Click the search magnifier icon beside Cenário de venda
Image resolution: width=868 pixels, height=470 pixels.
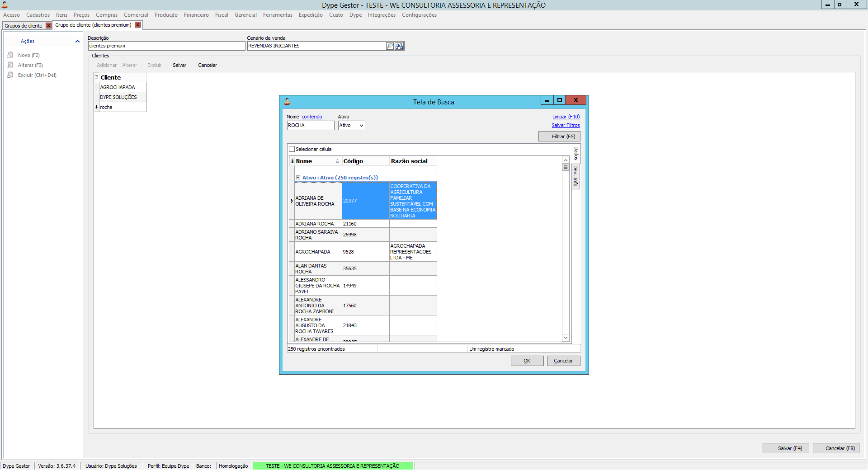click(x=390, y=46)
